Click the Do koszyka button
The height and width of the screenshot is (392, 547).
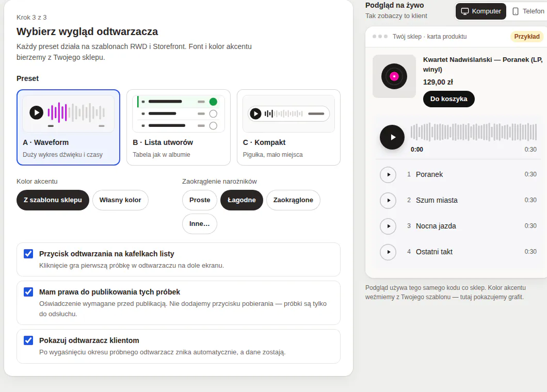tap(448, 99)
